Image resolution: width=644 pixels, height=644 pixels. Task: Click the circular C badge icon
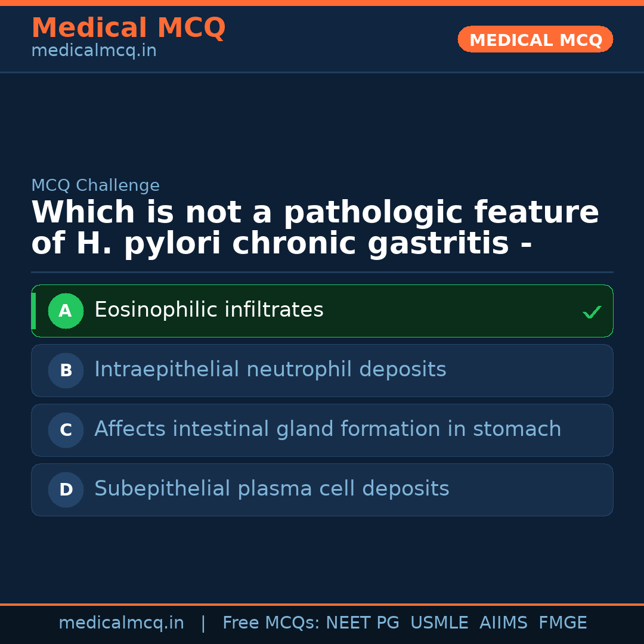(66, 430)
